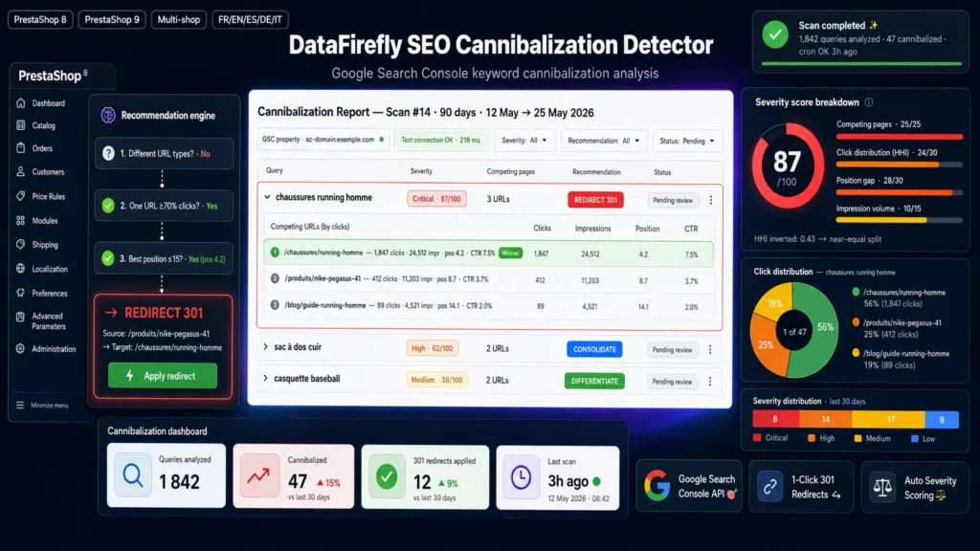
Task: Click the Minimize menu hamburger icon
Action: click(x=20, y=406)
